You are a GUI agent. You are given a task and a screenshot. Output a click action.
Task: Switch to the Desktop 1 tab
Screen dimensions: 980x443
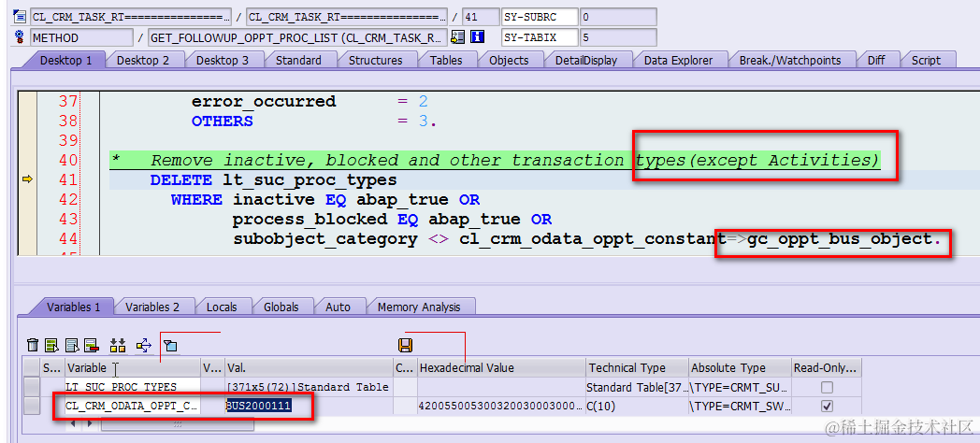tap(65, 60)
